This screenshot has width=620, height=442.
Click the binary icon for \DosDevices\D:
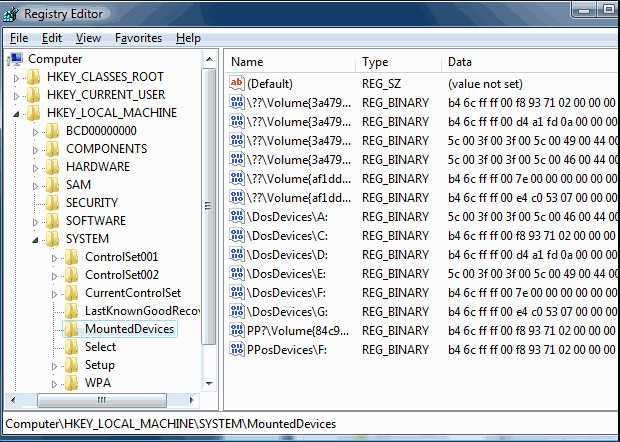(236, 254)
